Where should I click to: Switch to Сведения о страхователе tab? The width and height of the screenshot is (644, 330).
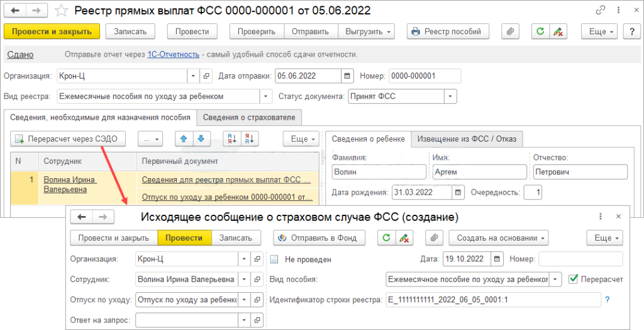click(249, 117)
